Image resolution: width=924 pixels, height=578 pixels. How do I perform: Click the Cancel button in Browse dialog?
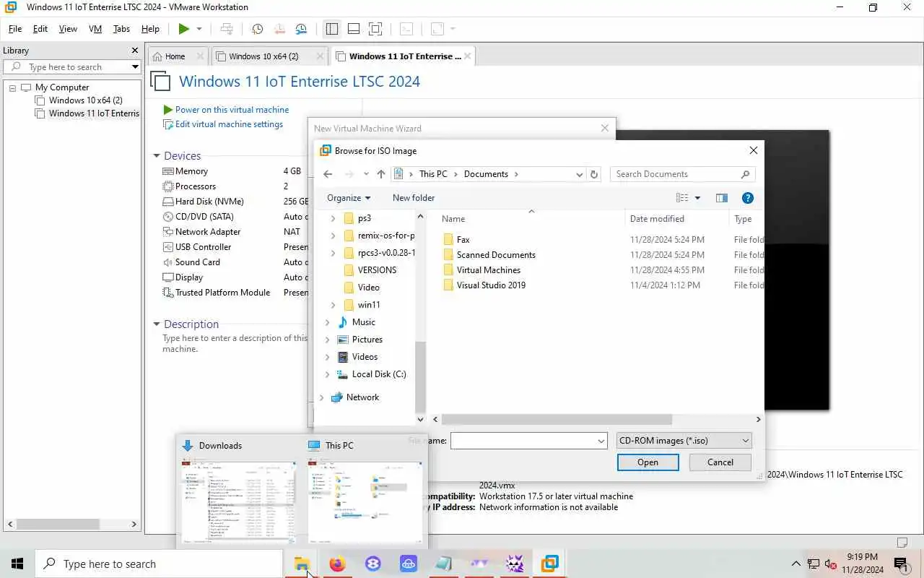[x=720, y=462]
